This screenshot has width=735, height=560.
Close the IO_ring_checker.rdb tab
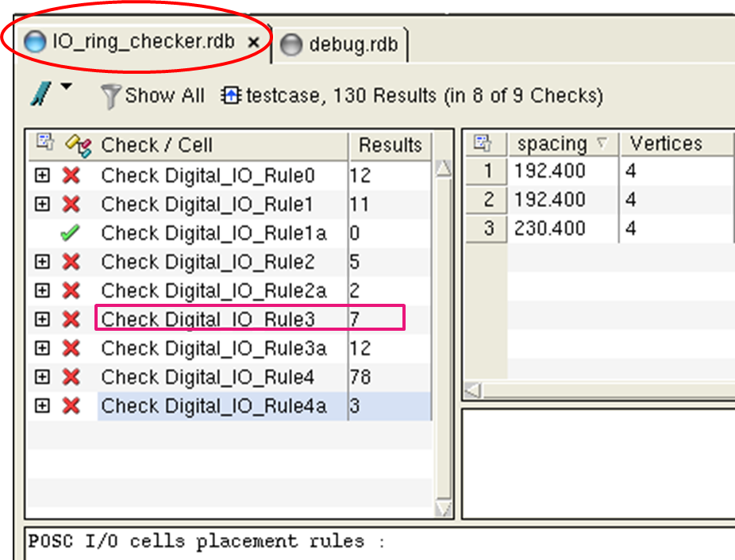(253, 43)
